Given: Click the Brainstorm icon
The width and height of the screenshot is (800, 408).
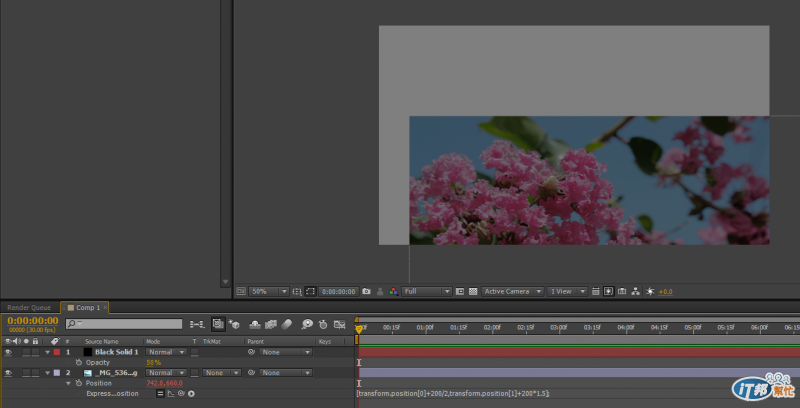Looking at the screenshot, I should coord(307,324).
